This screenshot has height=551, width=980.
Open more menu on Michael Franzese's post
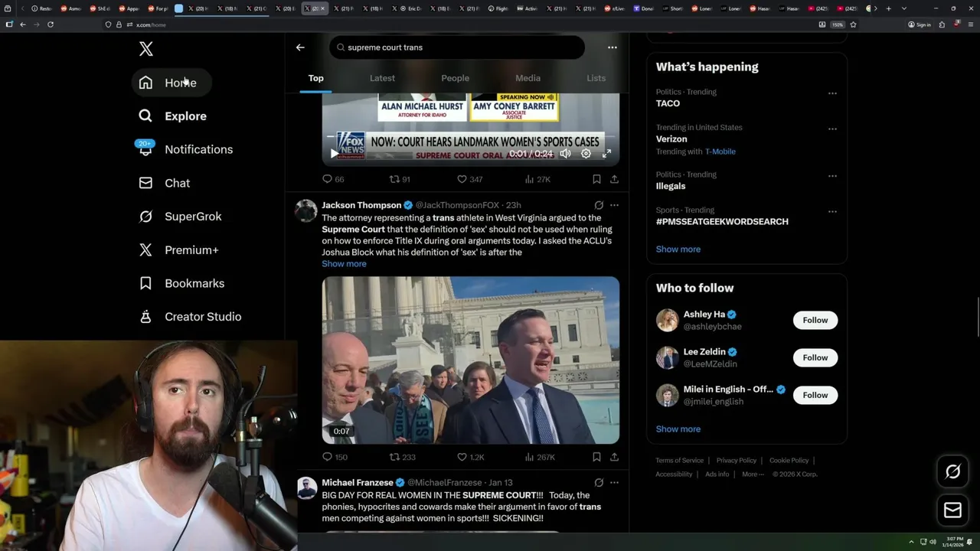click(x=614, y=483)
